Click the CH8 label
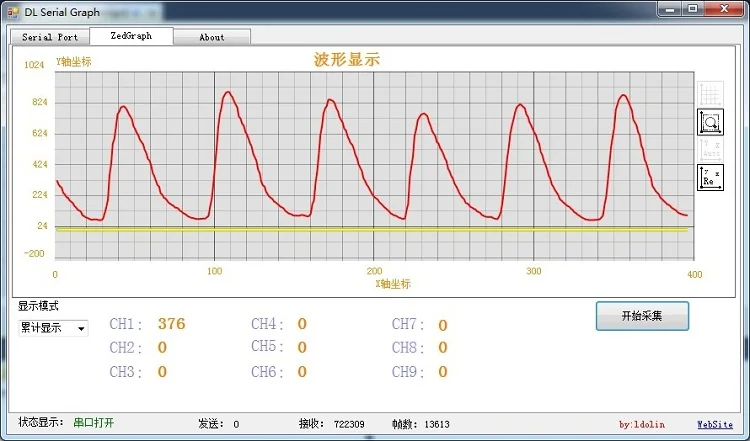750x441 pixels. [408, 348]
